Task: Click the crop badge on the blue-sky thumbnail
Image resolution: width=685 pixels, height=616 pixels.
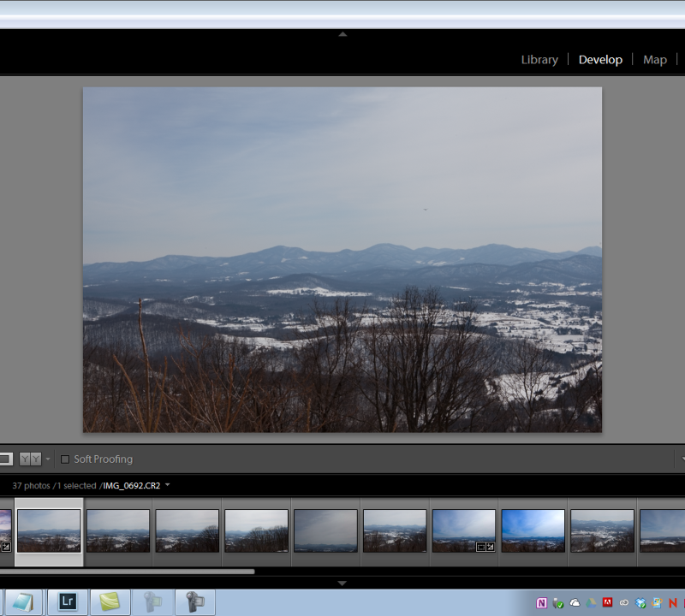Action: (x=480, y=547)
